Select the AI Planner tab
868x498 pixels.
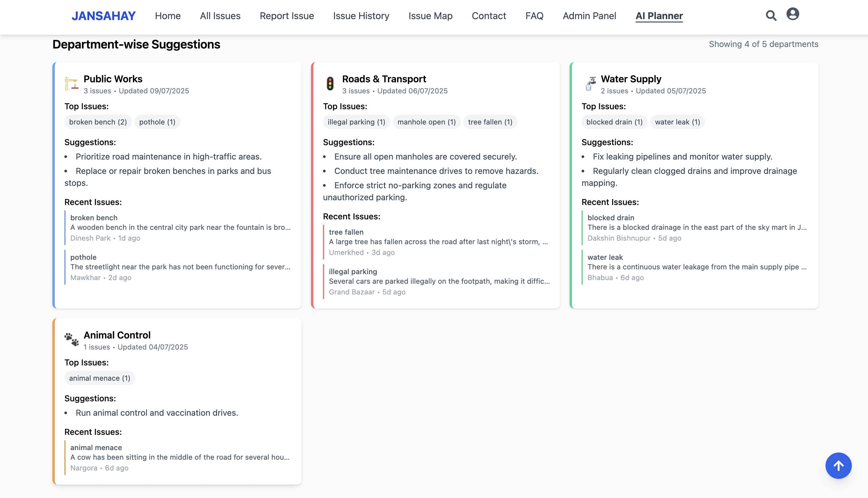659,16
